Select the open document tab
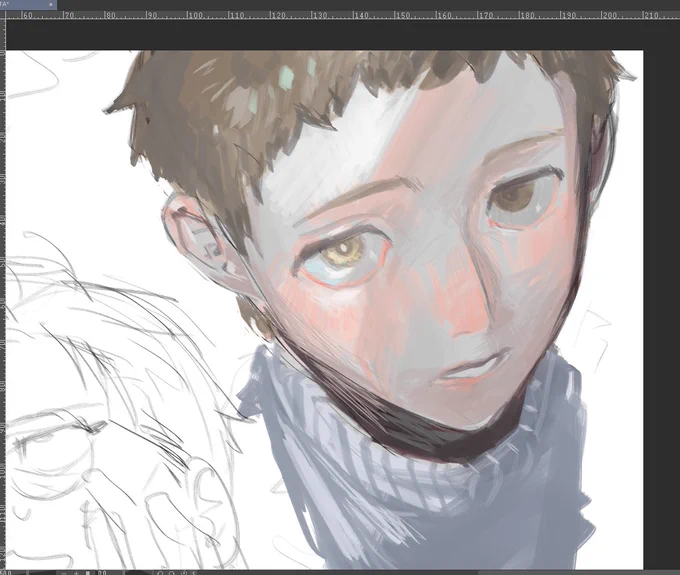This screenshot has width=680, height=575. (28, 4)
